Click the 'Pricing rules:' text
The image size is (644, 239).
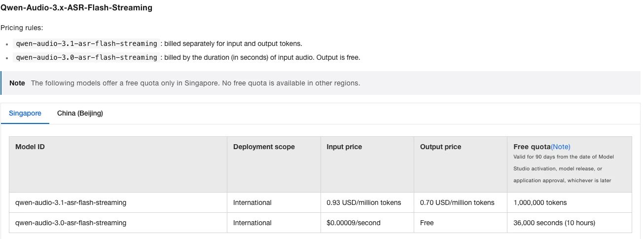click(x=22, y=28)
